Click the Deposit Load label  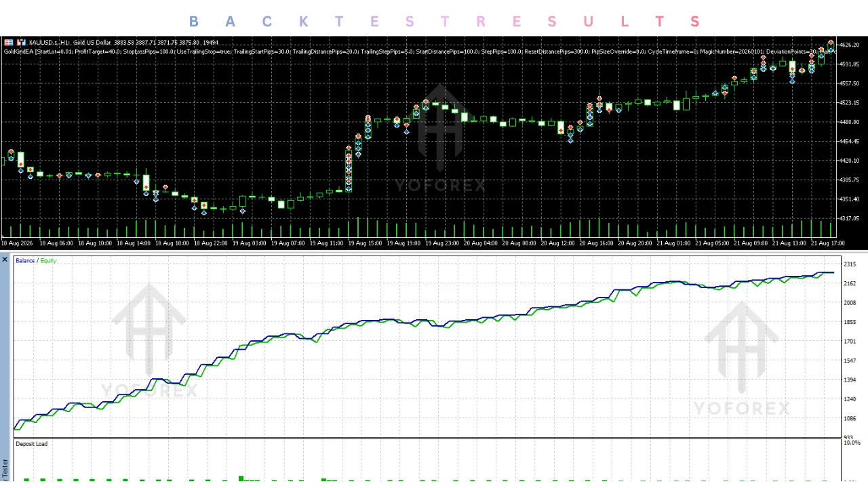pyautogui.click(x=32, y=444)
